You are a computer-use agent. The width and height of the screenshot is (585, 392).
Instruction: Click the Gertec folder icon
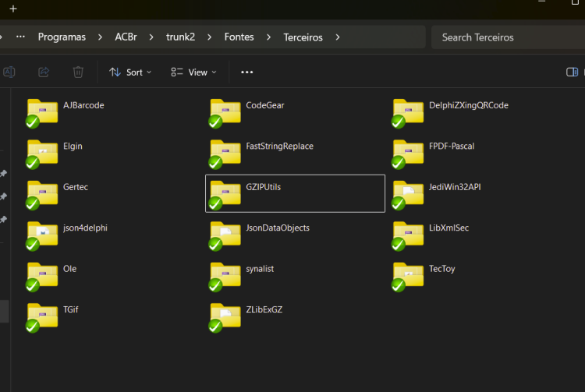[42, 195]
